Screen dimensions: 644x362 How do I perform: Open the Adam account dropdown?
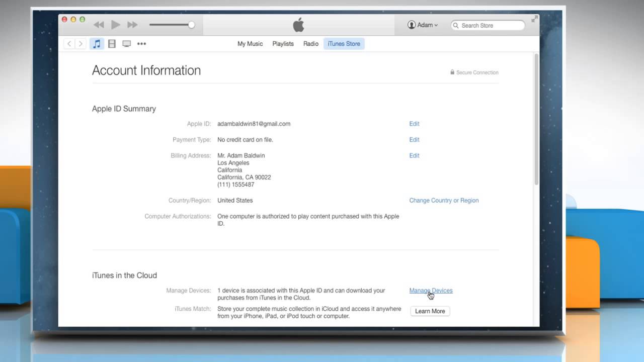(423, 25)
